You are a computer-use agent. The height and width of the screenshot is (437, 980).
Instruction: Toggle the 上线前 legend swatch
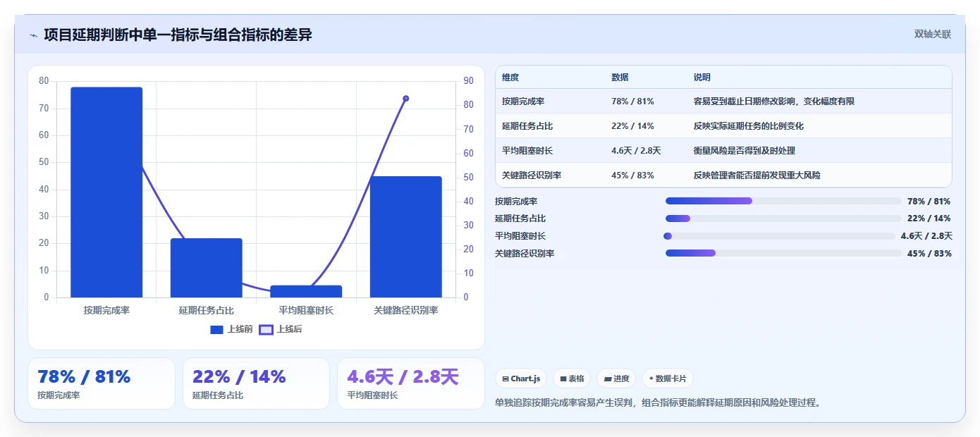[x=216, y=329]
